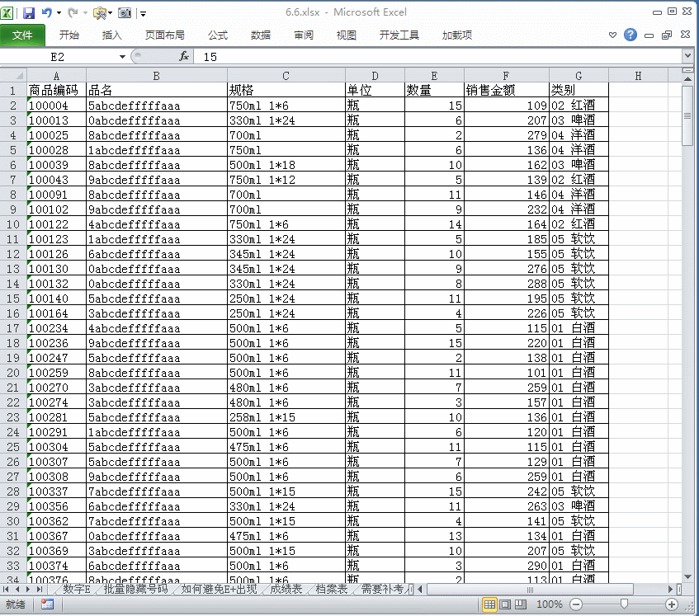Select column C header
The width and height of the screenshot is (699, 616).
point(286,76)
